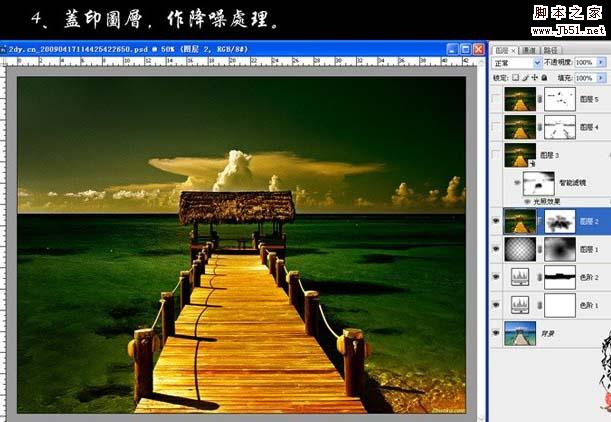Maximize the document window

[x=465, y=49]
